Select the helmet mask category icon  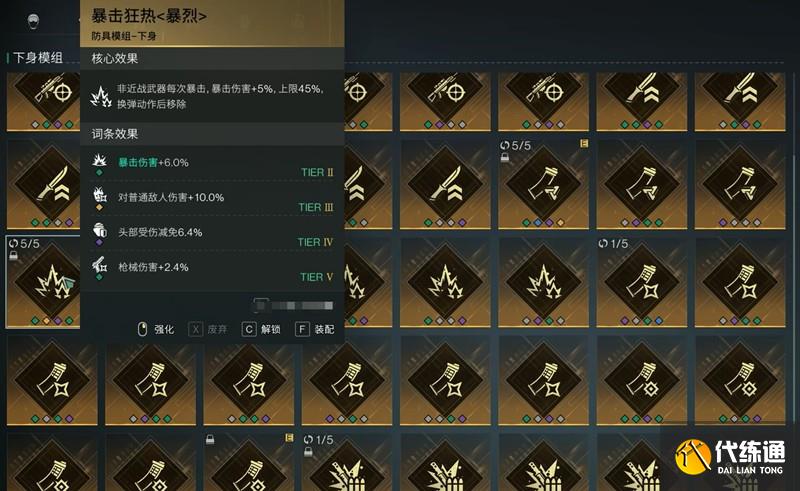pyautogui.click(x=33, y=21)
